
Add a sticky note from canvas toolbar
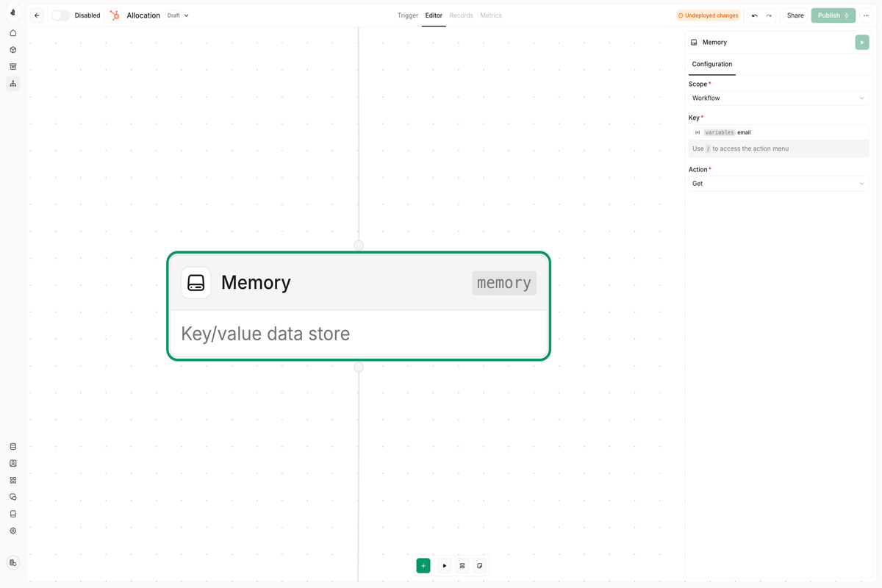point(480,566)
